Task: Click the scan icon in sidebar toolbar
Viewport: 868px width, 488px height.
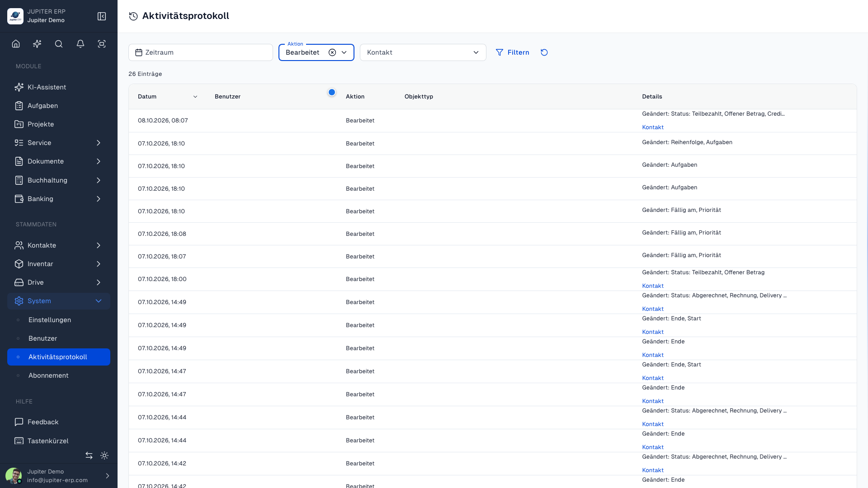Action: [x=102, y=44]
